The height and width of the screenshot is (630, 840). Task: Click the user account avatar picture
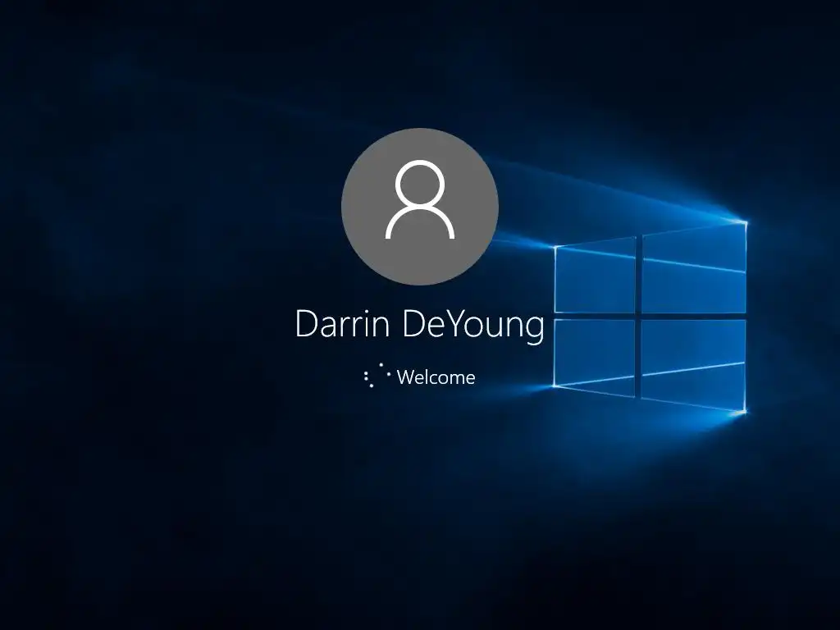click(x=420, y=207)
